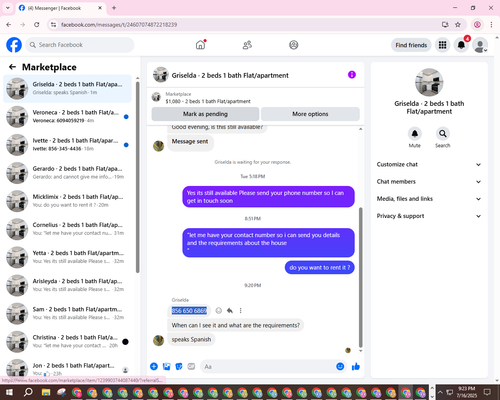Expand Customize chat section
Image resolution: width=500 pixels, height=400 pixels.
[x=429, y=164]
